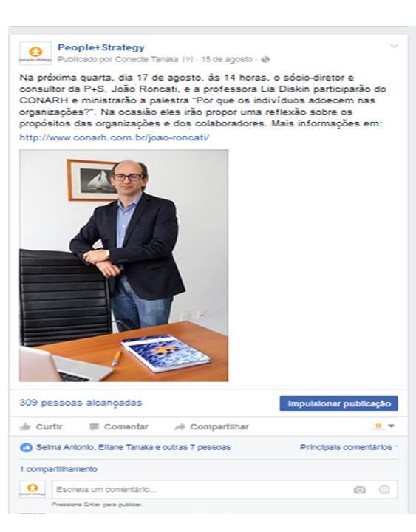
Task: Like the post with Curtir
Action: point(41,426)
